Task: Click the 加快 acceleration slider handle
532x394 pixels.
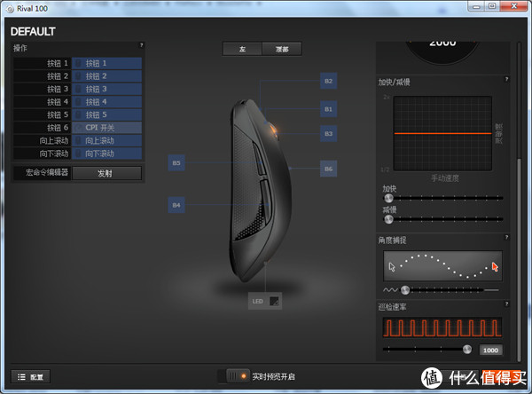Action: point(388,198)
